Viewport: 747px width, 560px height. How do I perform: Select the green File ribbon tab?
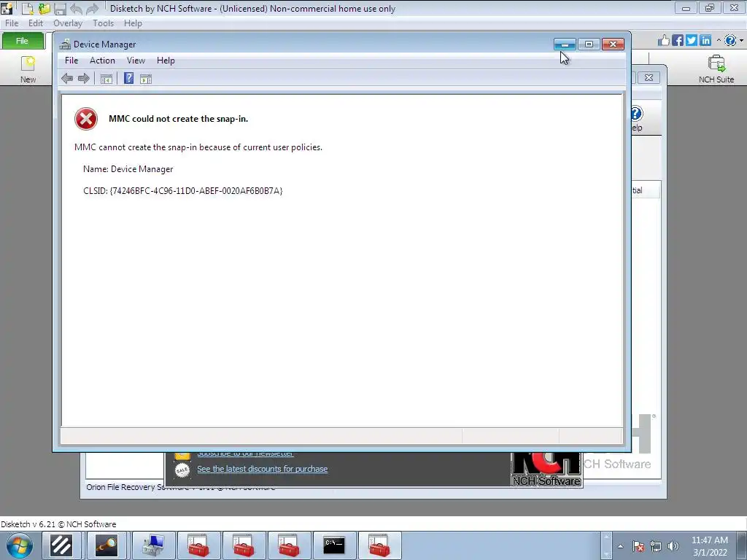tap(22, 41)
